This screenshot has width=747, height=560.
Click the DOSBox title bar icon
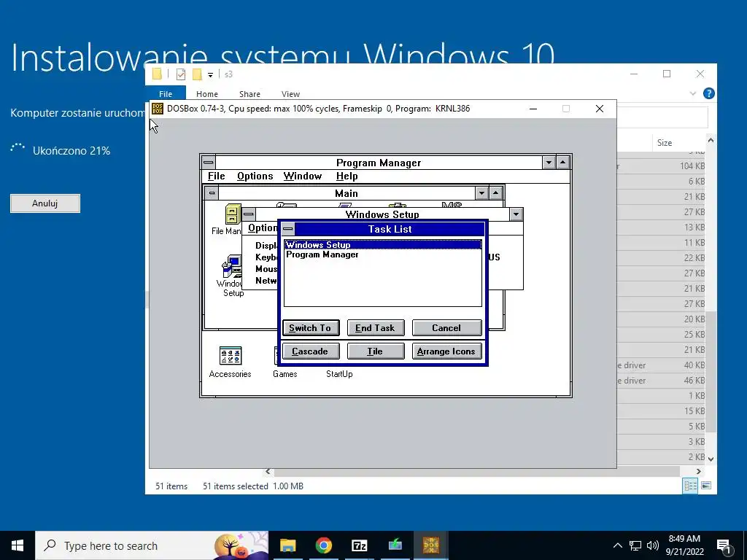click(x=158, y=109)
